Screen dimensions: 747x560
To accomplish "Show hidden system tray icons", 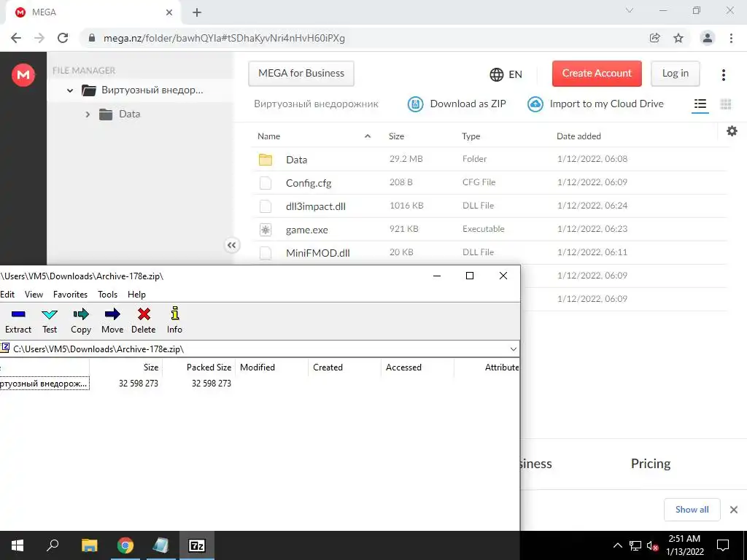I will click(x=617, y=545).
